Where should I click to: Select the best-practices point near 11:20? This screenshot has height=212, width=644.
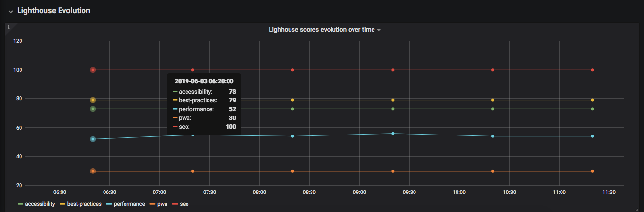coord(592,100)
